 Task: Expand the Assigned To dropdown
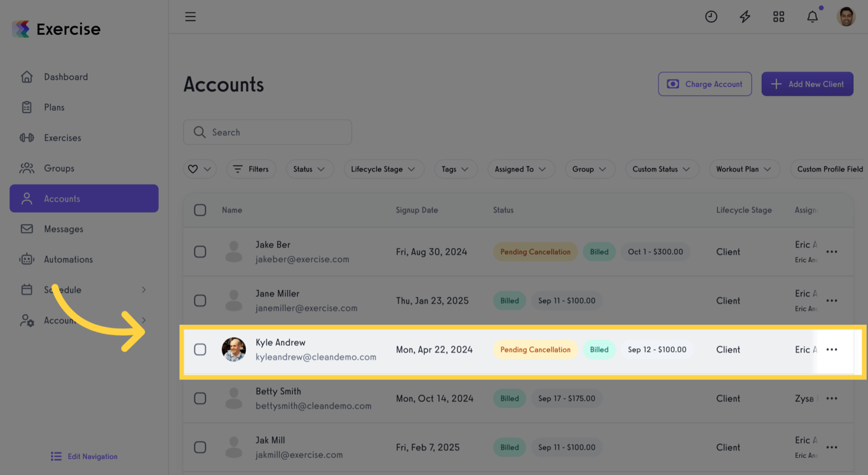[521, 169]
